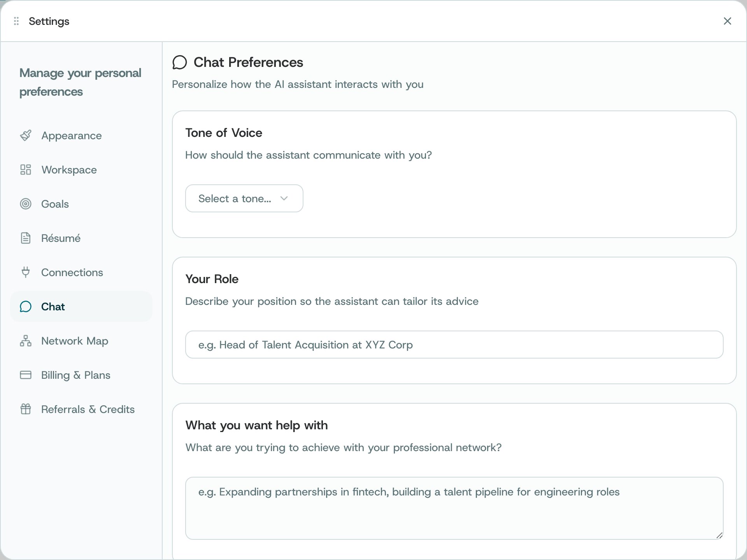Open the Appearance settings section
Screen dimensions: 747x560
coord(81,135)
